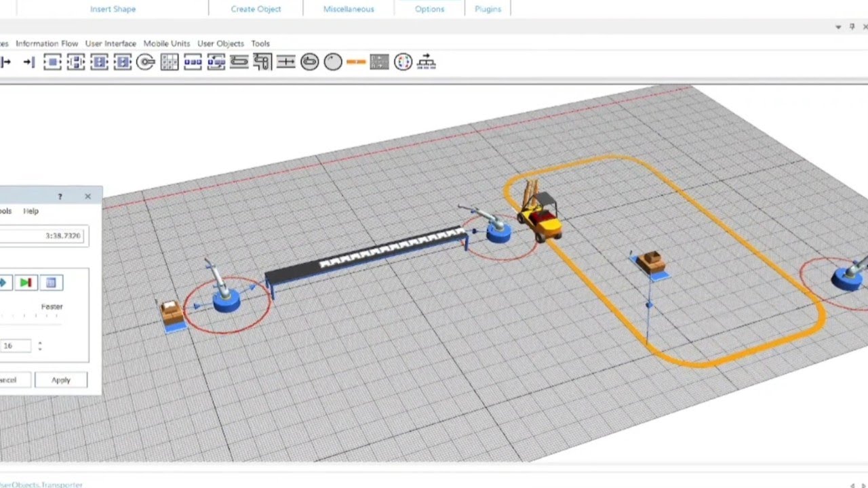Open the Information Flow toolbox tab
868x488 pixels.
tap(47, 43)
